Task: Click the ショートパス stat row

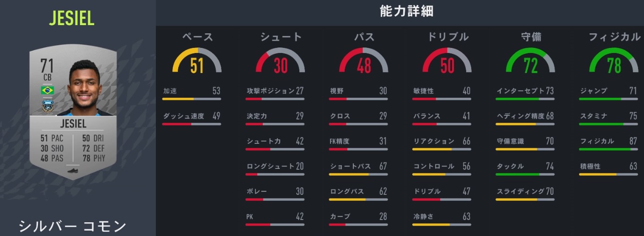Action: point(358,167)
